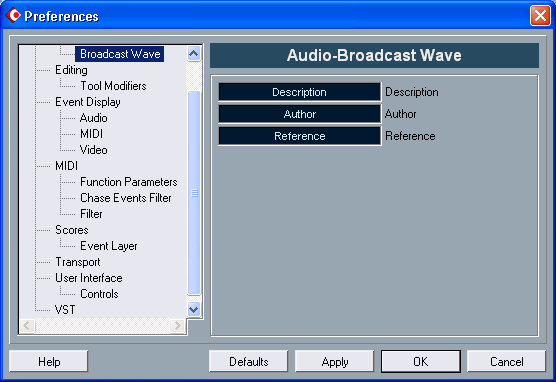Click the Cubase logo icon in title bar

[13, 15]
